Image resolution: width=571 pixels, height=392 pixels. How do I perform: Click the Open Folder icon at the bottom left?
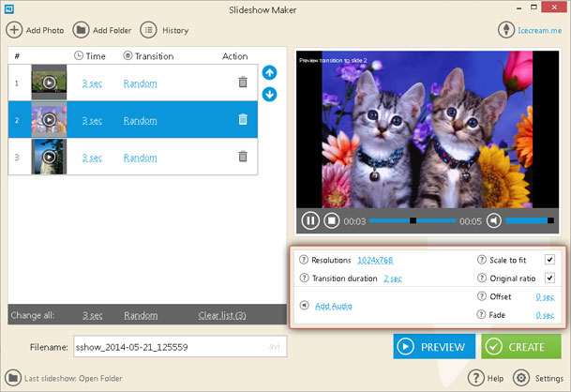tap(13, 378)
